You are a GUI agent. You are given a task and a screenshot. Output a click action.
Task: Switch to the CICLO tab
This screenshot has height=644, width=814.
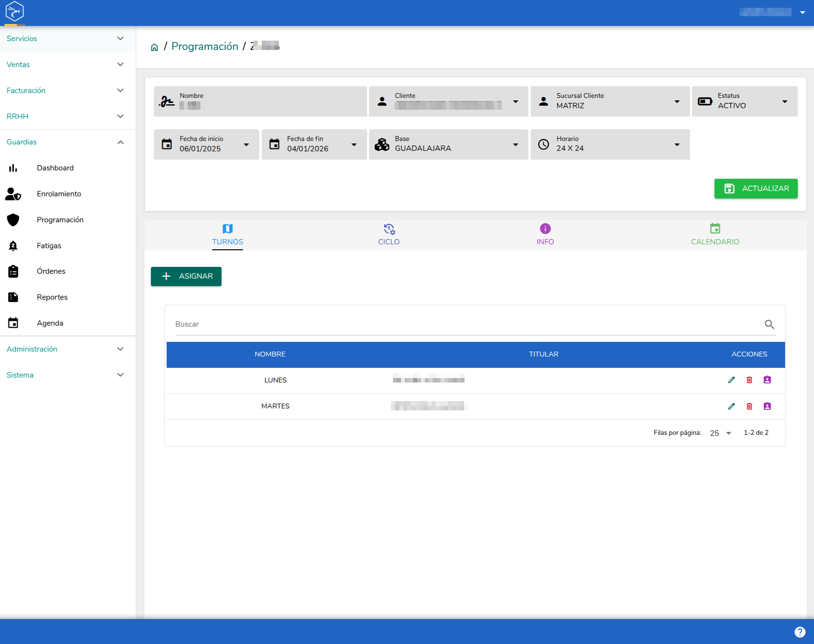pos(389,235)
